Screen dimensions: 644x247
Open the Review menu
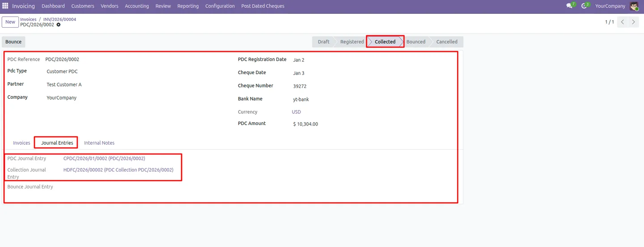[x=163, y=6]
